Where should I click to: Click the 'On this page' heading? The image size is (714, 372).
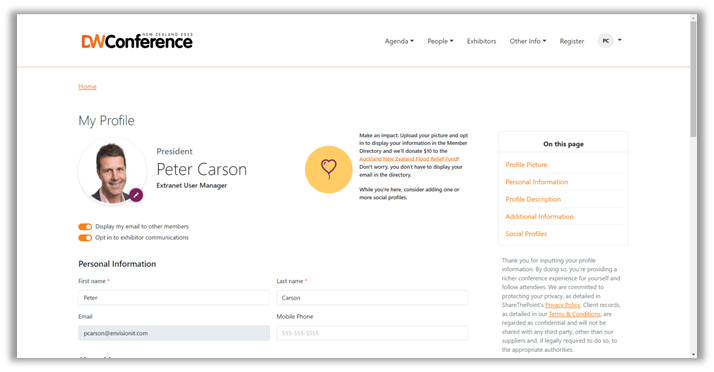pyautogui.click(x=563, y=144)
